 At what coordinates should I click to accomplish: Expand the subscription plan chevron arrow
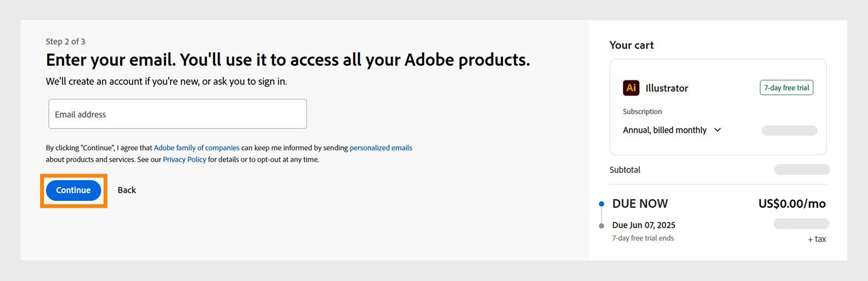click(718, 130)
